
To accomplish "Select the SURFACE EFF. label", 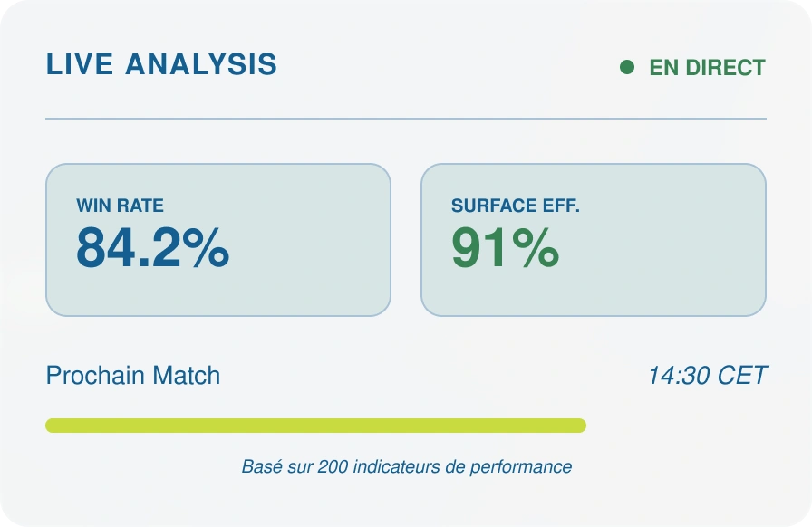I will coord(515,206).
